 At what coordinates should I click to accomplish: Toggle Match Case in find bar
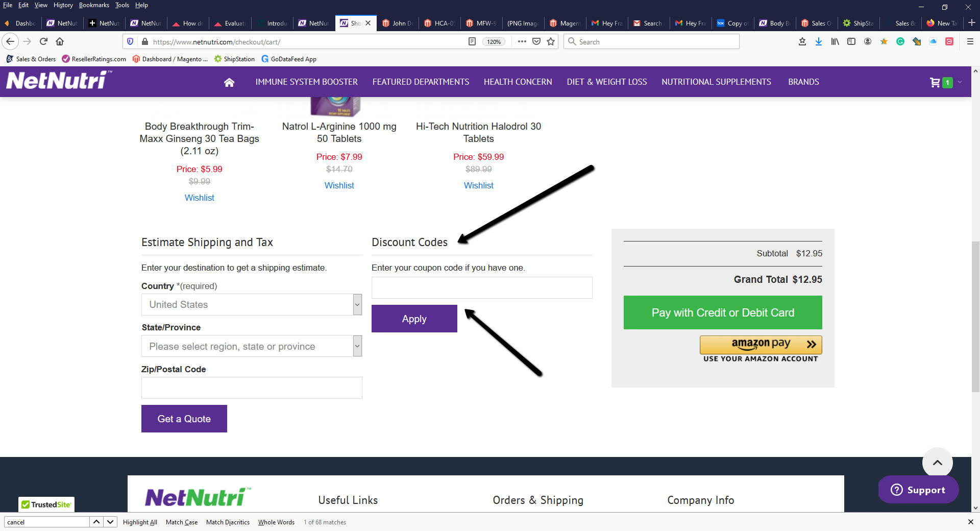pyautogui.click(x=182, y=522)
